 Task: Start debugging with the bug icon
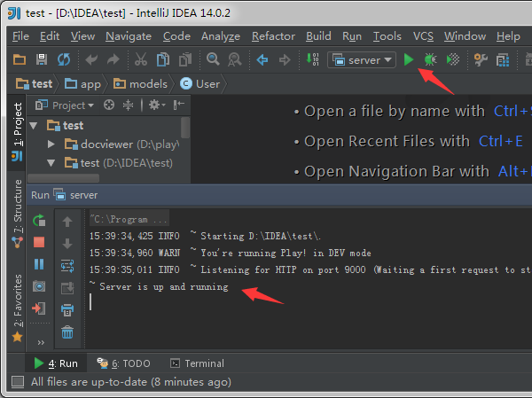431,59
